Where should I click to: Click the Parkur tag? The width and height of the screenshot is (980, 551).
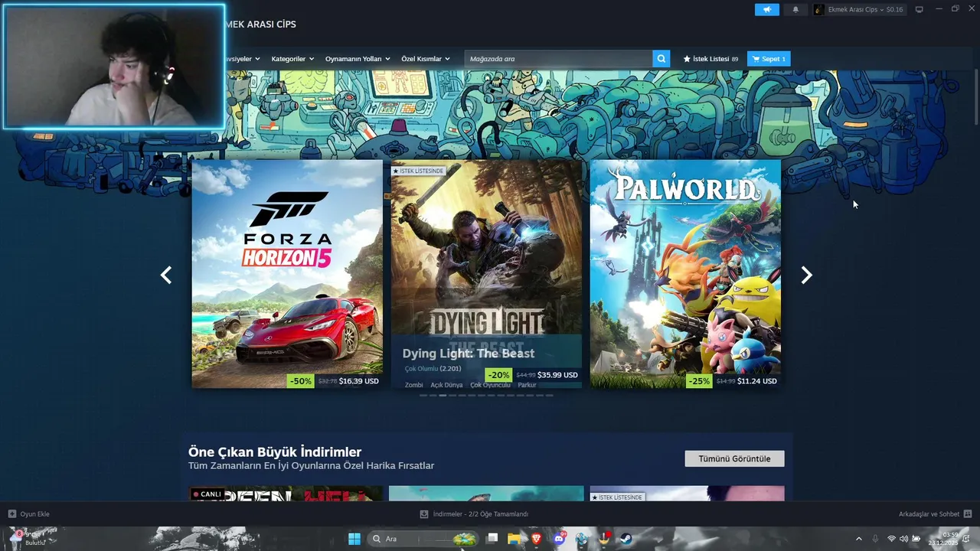(527, 385)
